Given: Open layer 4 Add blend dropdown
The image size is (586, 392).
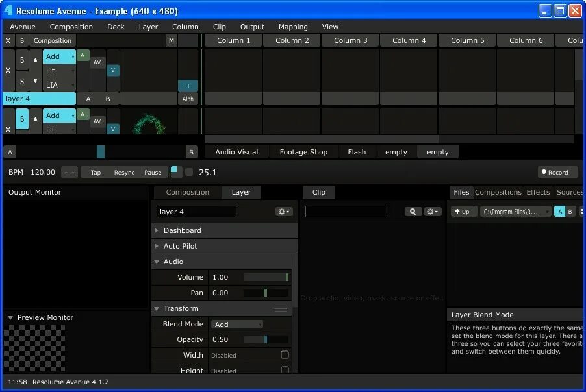Looking at the screenshot, I should [x=59, y=56].
